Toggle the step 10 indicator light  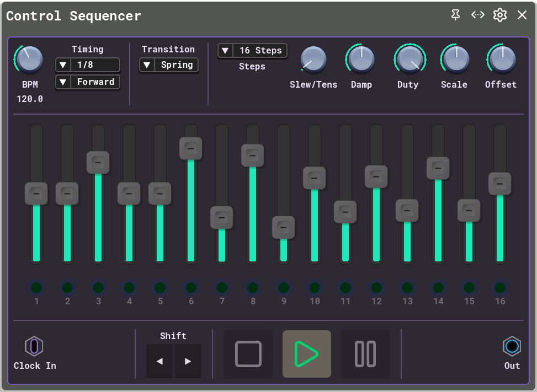coord(315,288)
